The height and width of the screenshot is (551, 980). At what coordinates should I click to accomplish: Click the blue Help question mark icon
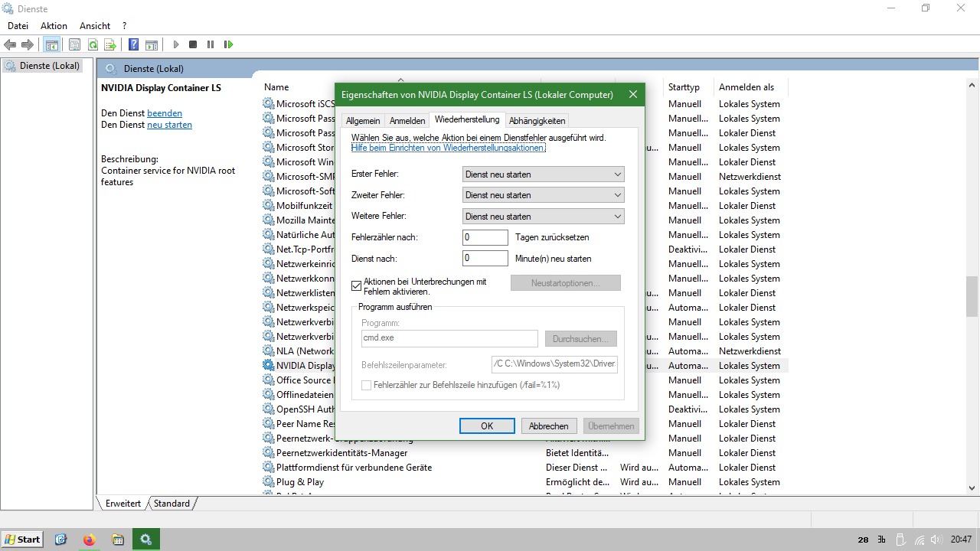[134, 45]
